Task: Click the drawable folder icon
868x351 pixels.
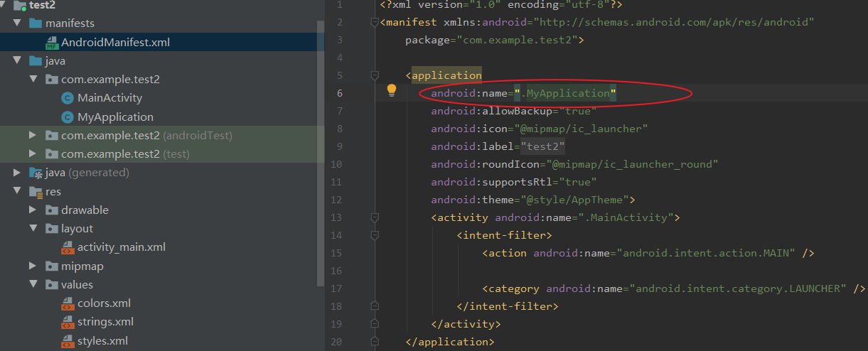Action: (x=51, y=210)
